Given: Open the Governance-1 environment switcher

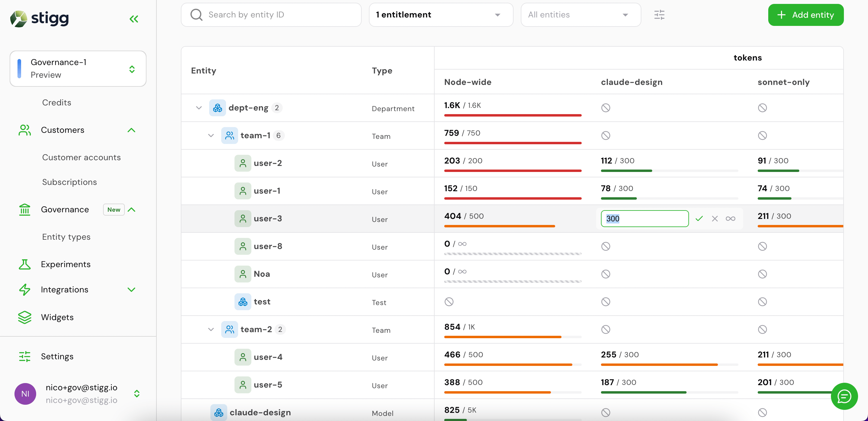Looking at the screenshot, I should point(78,69).
